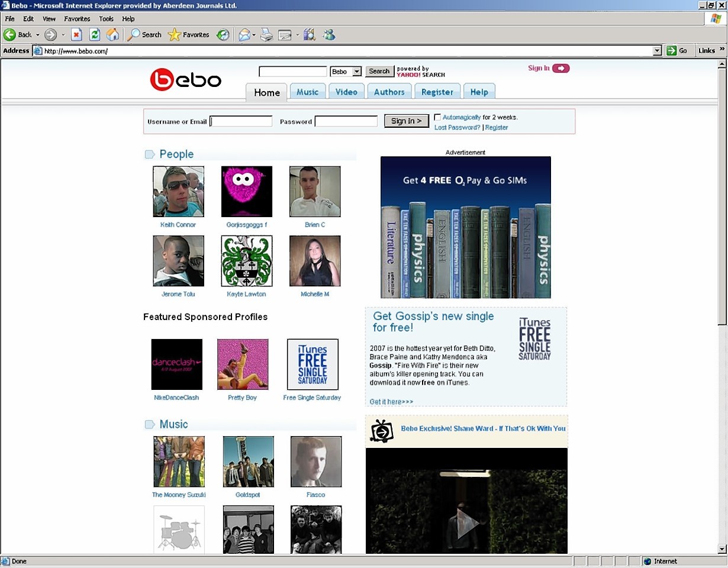Open the File menu
Viewport: 728px width, 568px height.
(x=9, y=19)
